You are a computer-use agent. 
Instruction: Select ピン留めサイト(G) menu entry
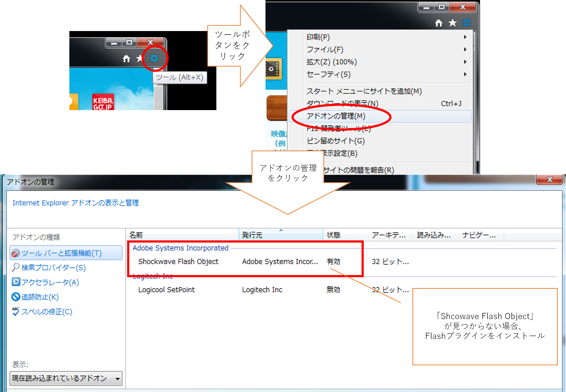[336, 141]
